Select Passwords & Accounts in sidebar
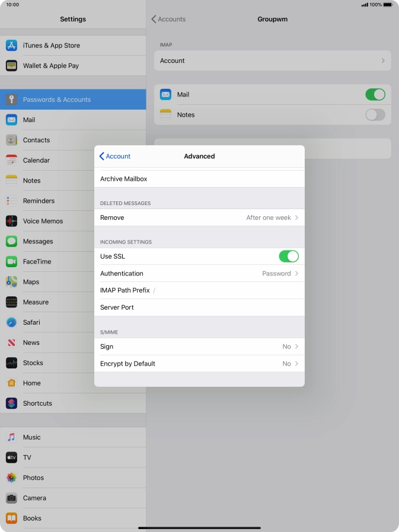This screenshot has height=532, width=399. pos(73,100)
